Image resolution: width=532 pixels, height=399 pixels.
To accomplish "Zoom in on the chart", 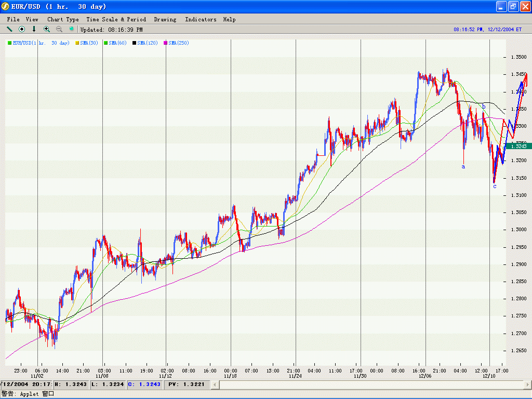I will (x=47, y=29).
